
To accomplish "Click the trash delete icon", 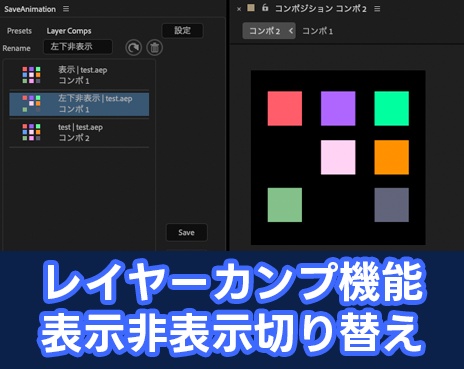I will click(x=154, y=48).
